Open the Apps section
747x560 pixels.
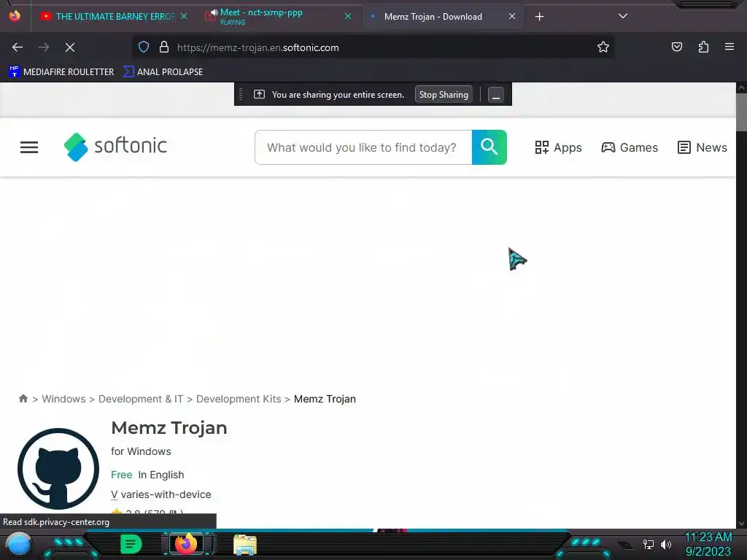point(558,147)
